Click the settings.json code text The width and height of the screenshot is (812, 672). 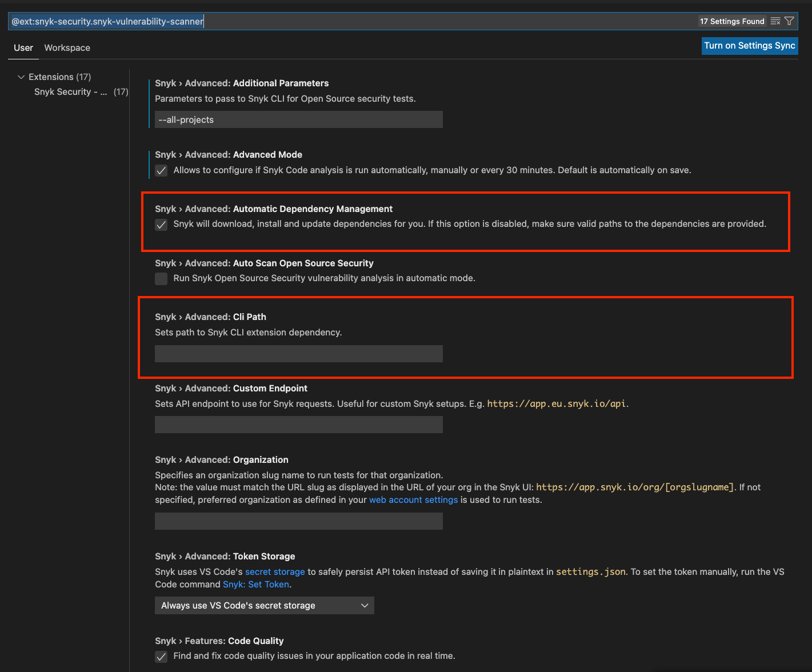[591, 571]
